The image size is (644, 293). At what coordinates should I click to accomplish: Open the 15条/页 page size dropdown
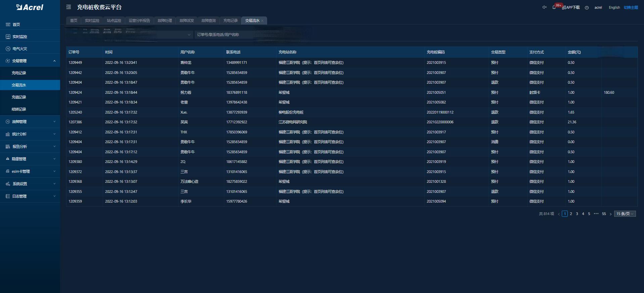(625, 214)
